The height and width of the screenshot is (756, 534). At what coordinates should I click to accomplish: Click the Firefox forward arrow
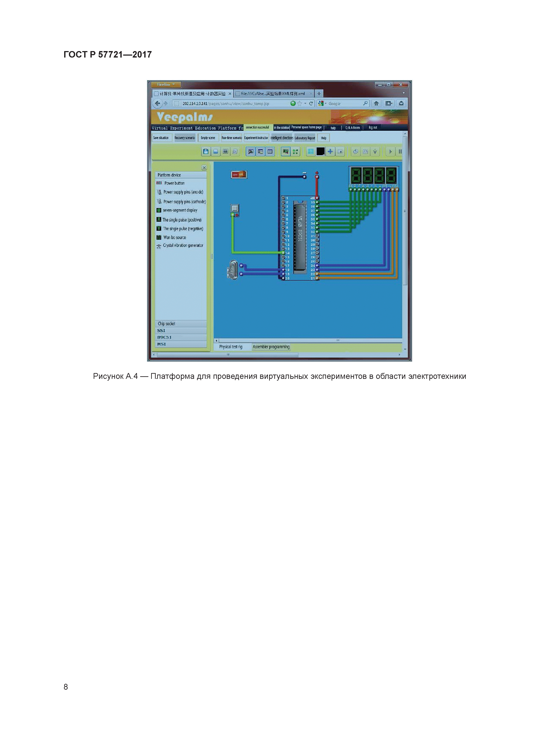point(166,103)
